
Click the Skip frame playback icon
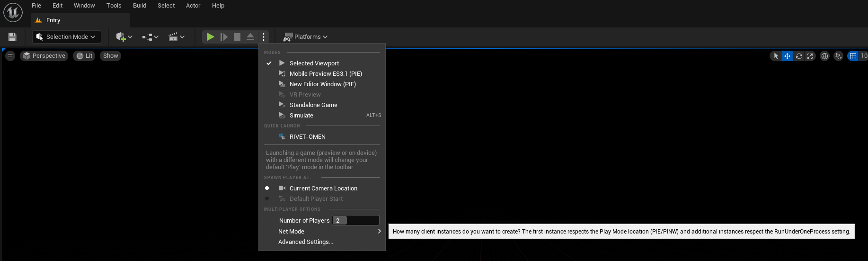coord(224,37)
